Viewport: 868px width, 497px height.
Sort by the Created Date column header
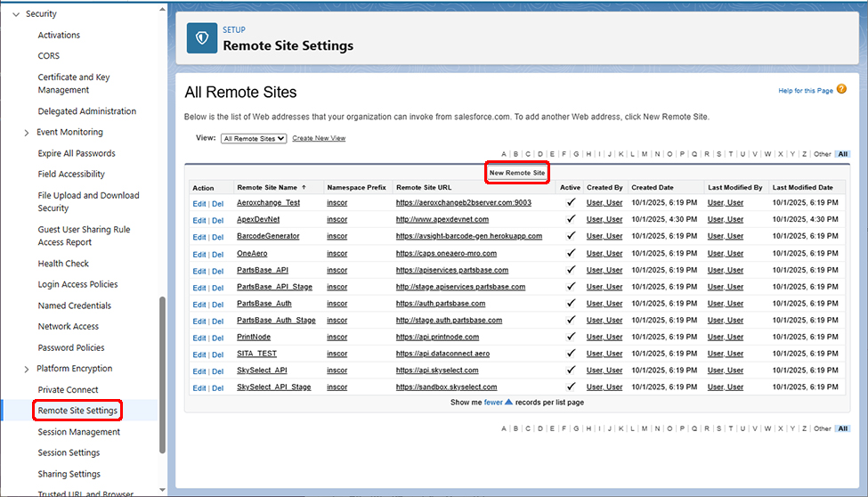point(652,187)
